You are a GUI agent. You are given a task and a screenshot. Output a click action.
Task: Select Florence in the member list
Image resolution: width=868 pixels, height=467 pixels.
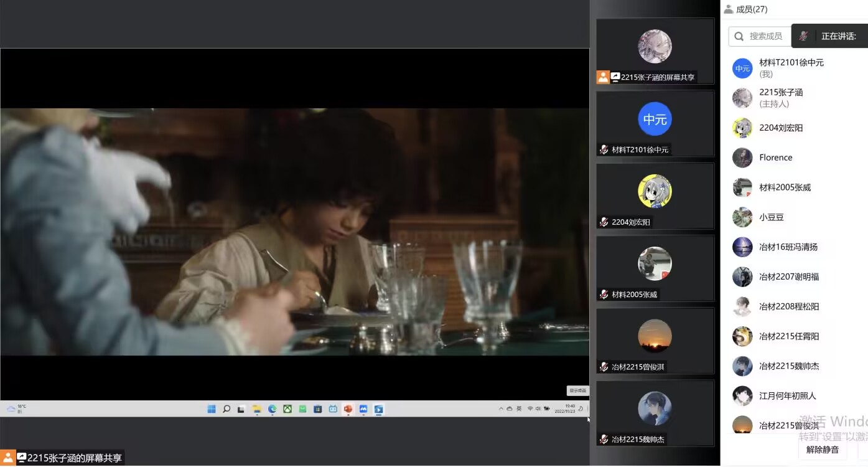pyautogui.click(x=775, y=158)
